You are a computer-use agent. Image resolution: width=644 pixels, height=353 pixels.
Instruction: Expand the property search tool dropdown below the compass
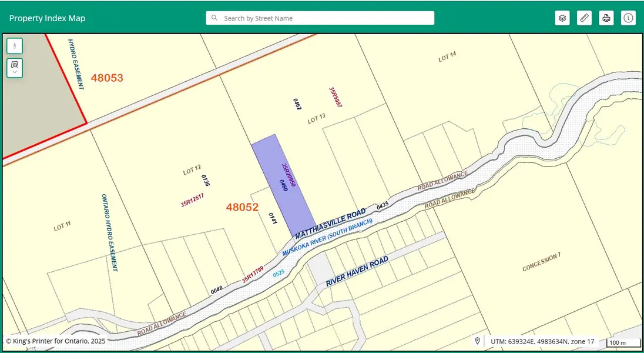15,68
